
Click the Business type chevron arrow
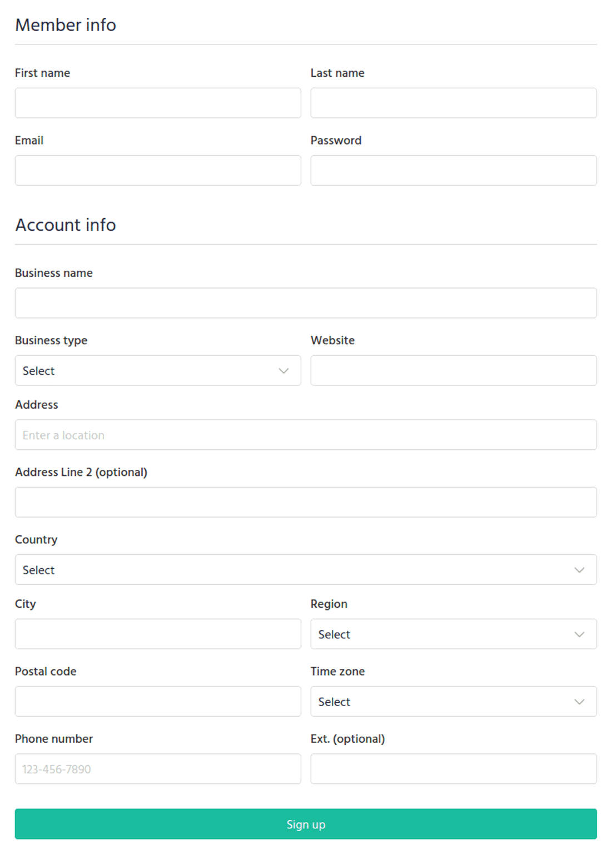[284, 371]
